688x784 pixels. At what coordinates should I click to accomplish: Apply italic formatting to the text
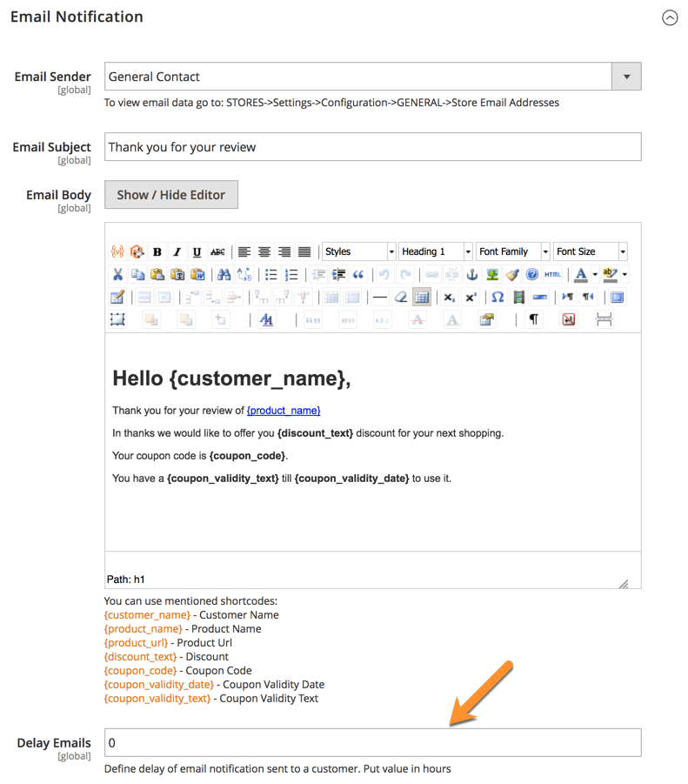177,252
